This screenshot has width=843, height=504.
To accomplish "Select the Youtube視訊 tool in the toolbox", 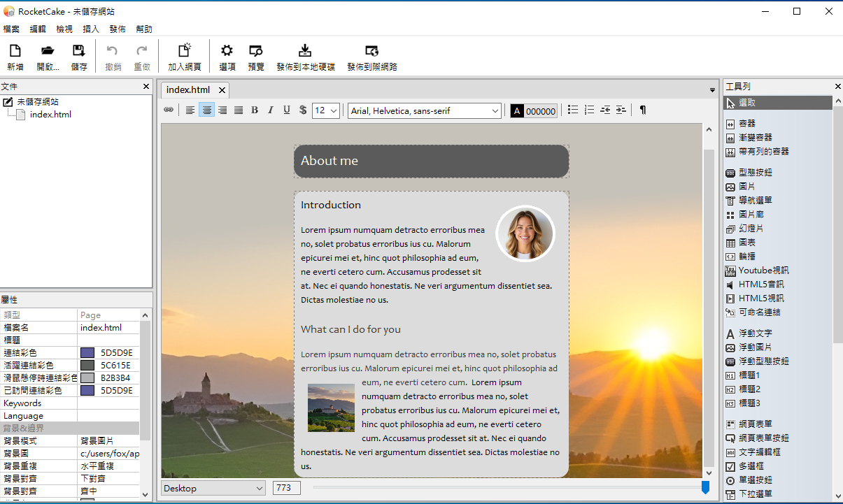I will (763, 271).
